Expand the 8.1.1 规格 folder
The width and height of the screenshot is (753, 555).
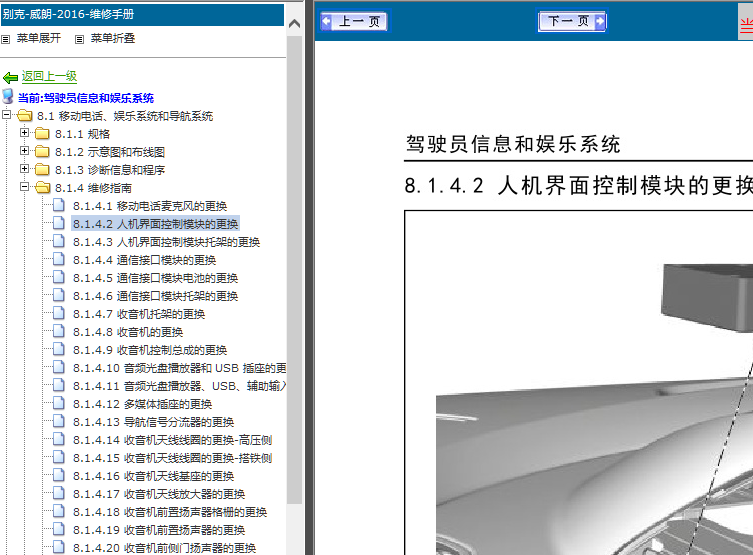click(x=24, y=133)
